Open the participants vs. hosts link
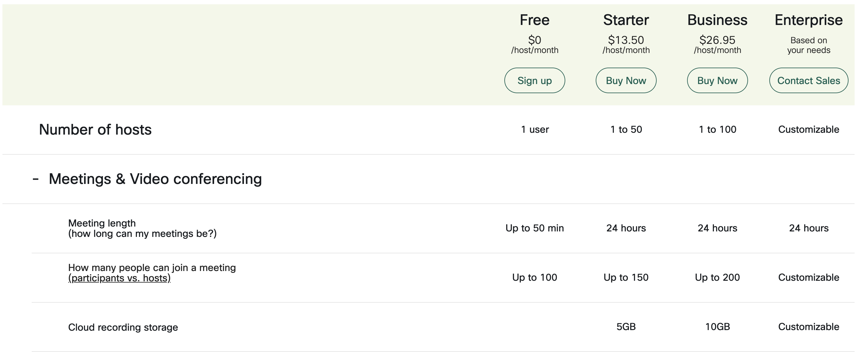 coord(119,278)
